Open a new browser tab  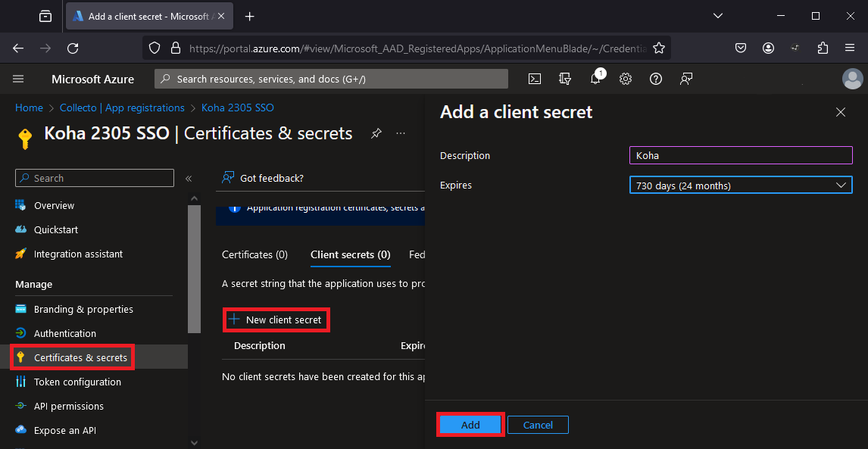click(250, 16)
